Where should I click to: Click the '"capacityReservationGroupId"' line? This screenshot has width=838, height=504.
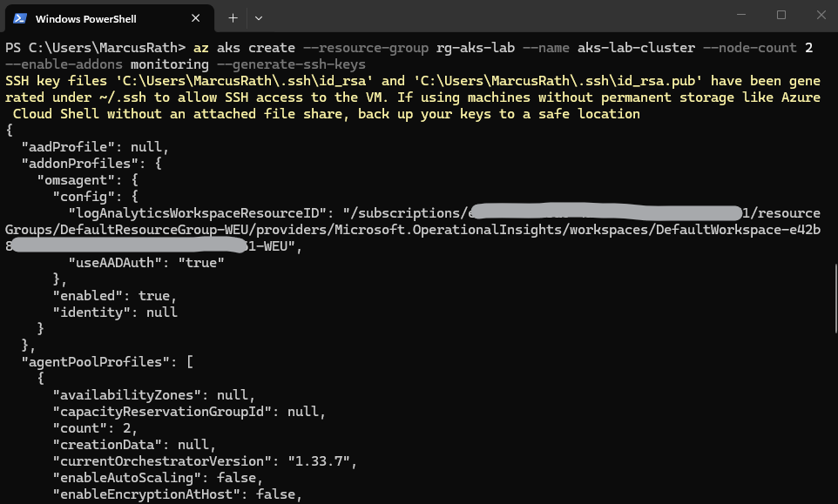(189, 412)
